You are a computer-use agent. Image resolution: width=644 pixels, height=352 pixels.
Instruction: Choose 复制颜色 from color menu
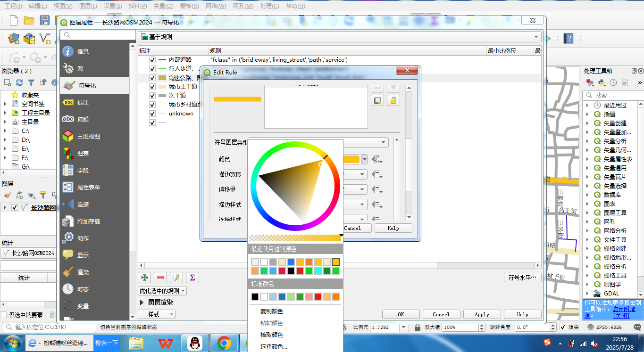point(272,311)
